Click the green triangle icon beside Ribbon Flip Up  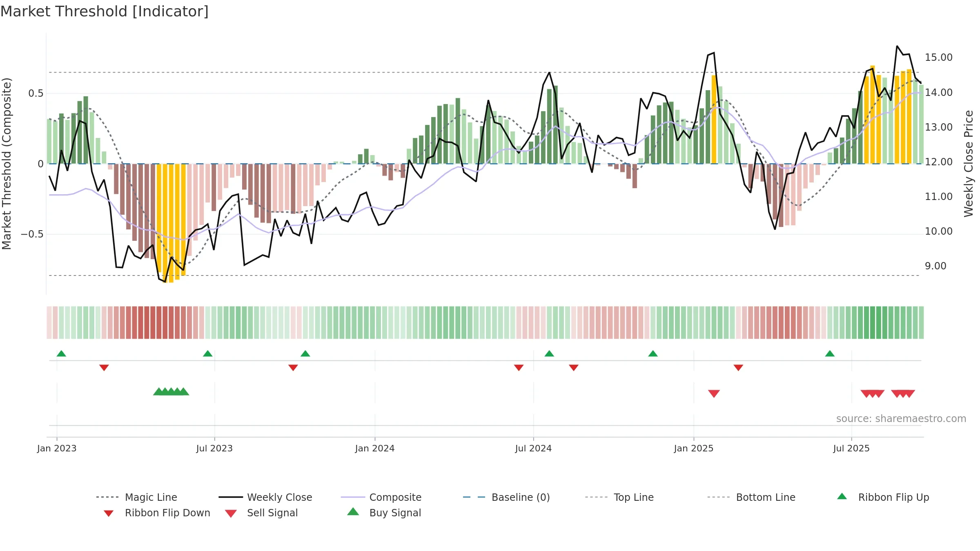point(842,496)
